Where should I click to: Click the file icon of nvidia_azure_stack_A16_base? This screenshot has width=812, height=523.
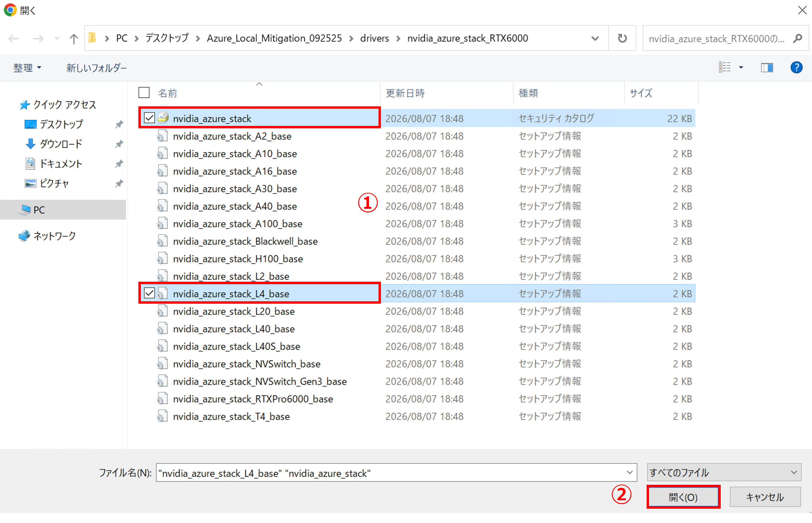pos(162,171)
